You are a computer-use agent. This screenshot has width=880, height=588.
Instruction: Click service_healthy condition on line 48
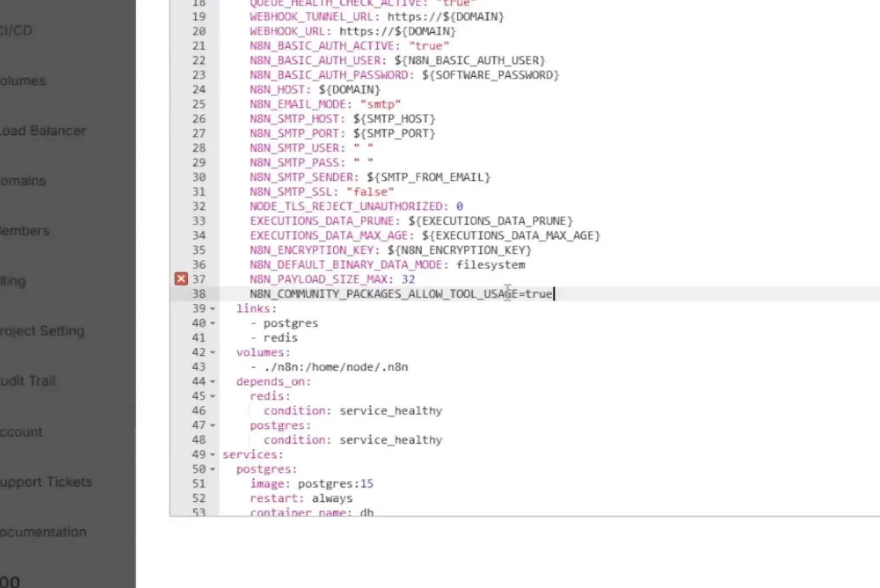click(391, 440)
